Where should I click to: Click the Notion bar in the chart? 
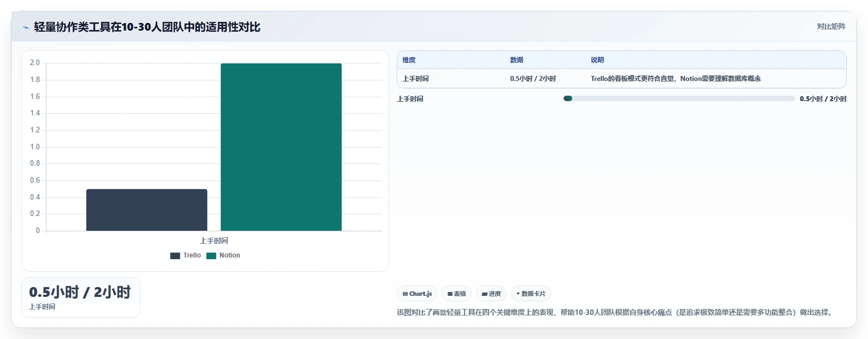tap(281, 147)
